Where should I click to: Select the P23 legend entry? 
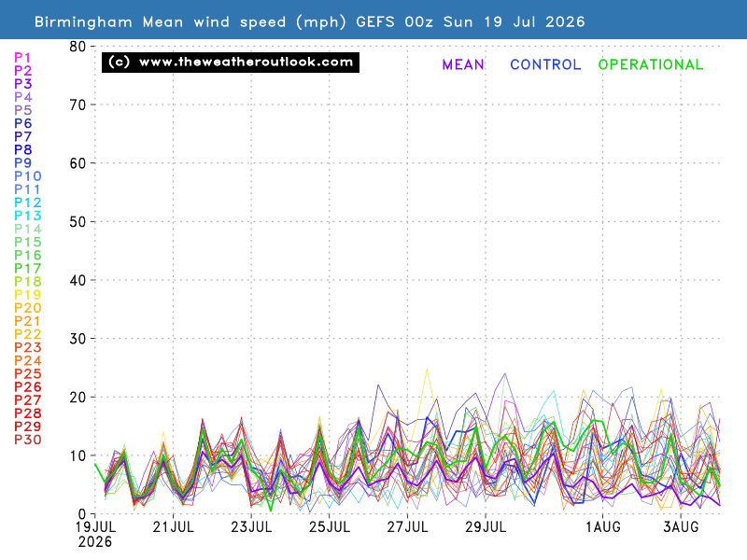click(28, 347)
